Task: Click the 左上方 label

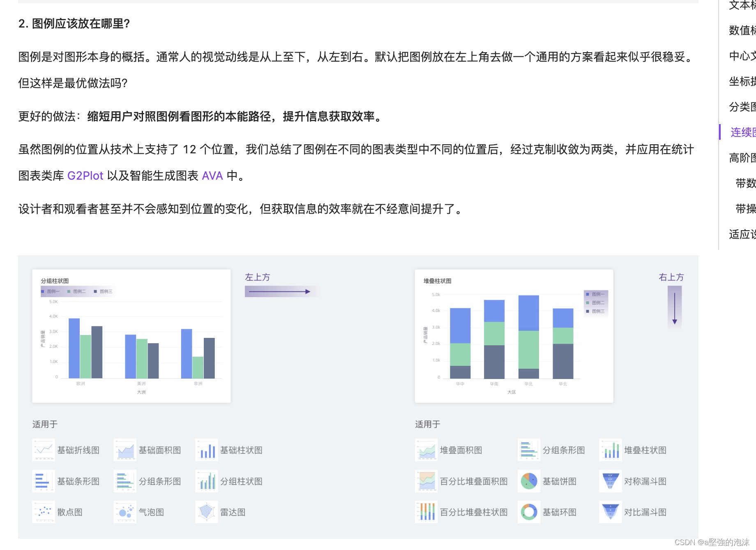Action: [x=258, y=277]
